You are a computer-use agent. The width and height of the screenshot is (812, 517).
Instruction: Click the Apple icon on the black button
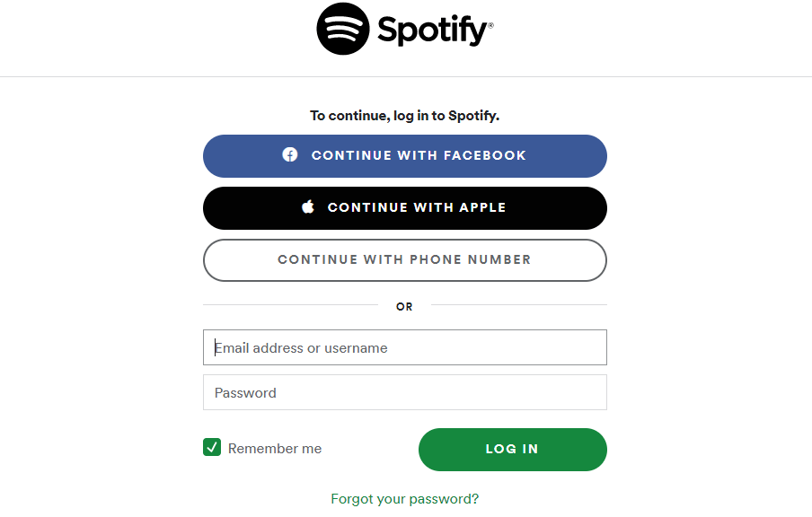click(x=308, y=207)
